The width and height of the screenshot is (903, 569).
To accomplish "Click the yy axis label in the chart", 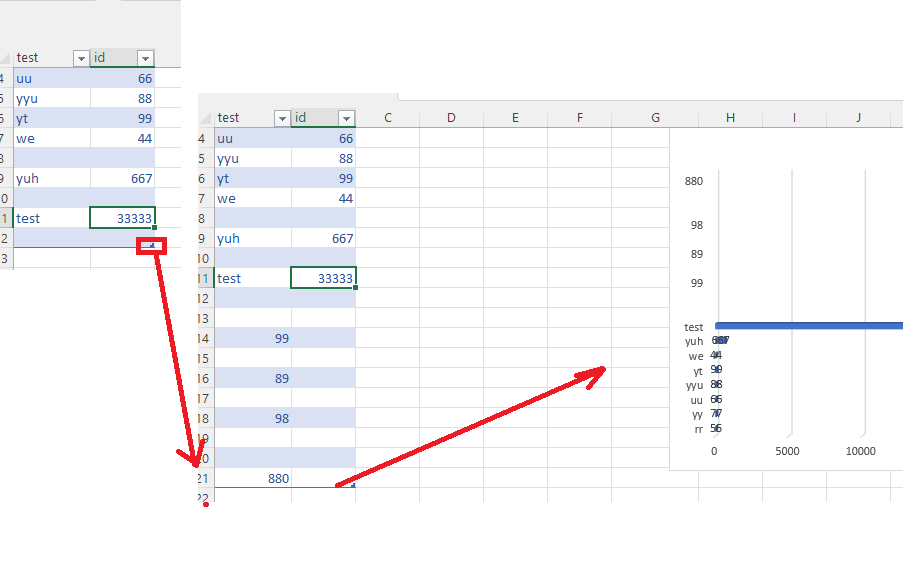I will click(697, 414).
